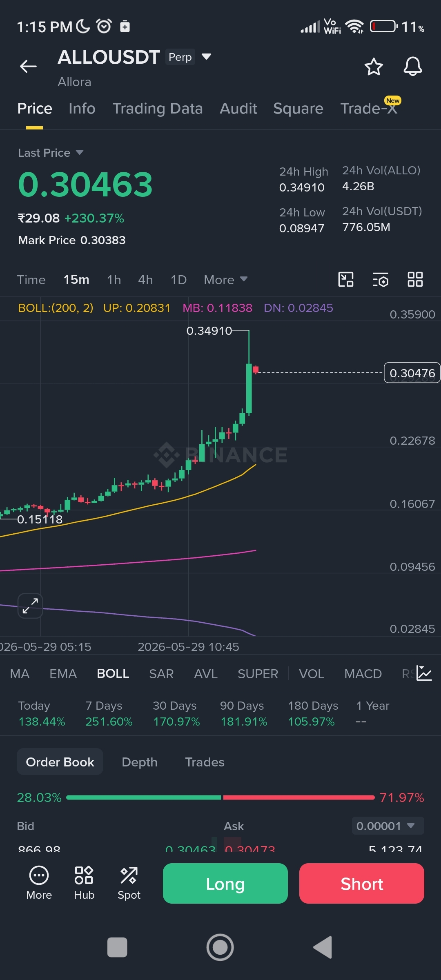Select the 1h chart interval
The height and width of the screenshot is (980, 441).
tap(114, 280)
